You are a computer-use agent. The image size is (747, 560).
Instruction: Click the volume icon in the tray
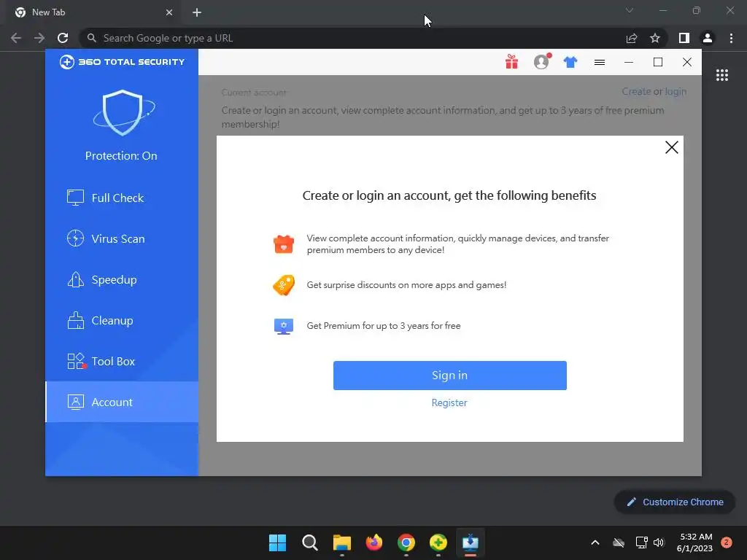[659, 542]
